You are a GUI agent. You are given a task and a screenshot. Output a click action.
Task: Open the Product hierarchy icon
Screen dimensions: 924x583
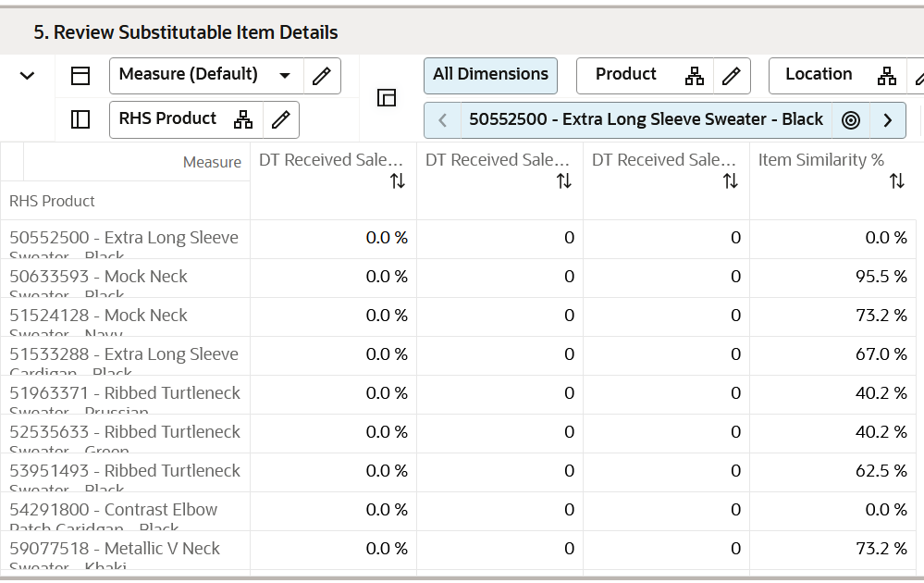(x=695, y=76)
